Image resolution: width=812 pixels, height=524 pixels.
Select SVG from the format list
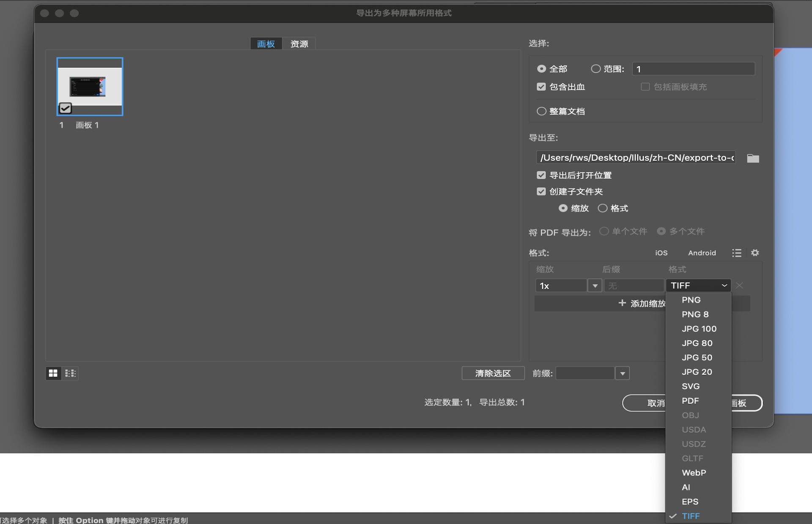691,386
